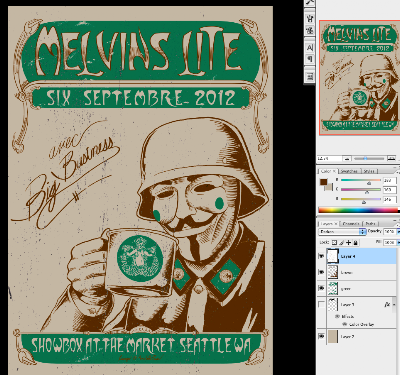Click the Navigator zoom percentage field

point(330,159)
